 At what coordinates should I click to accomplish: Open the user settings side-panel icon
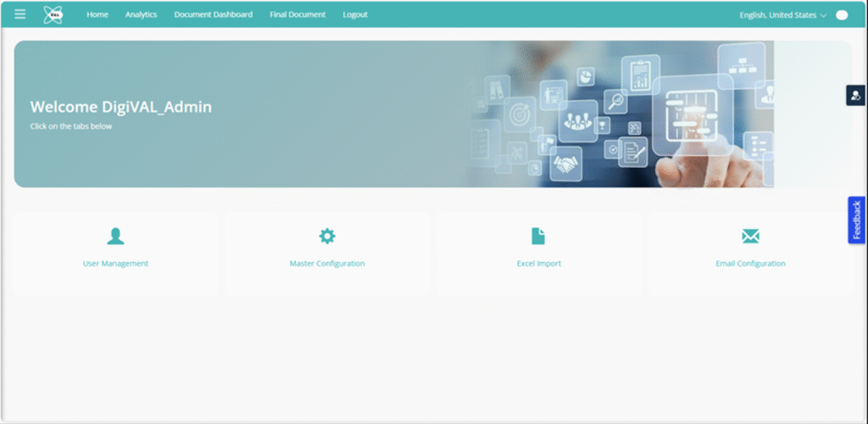855,95
